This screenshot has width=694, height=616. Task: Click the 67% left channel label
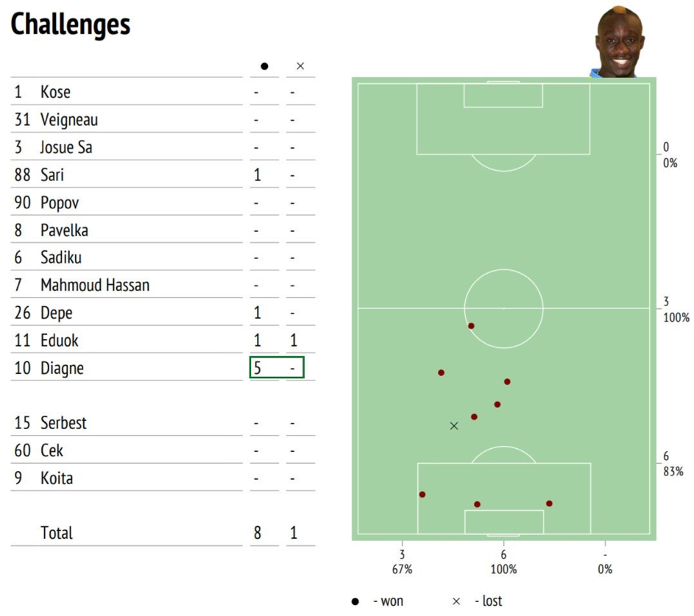click(402, 569)
